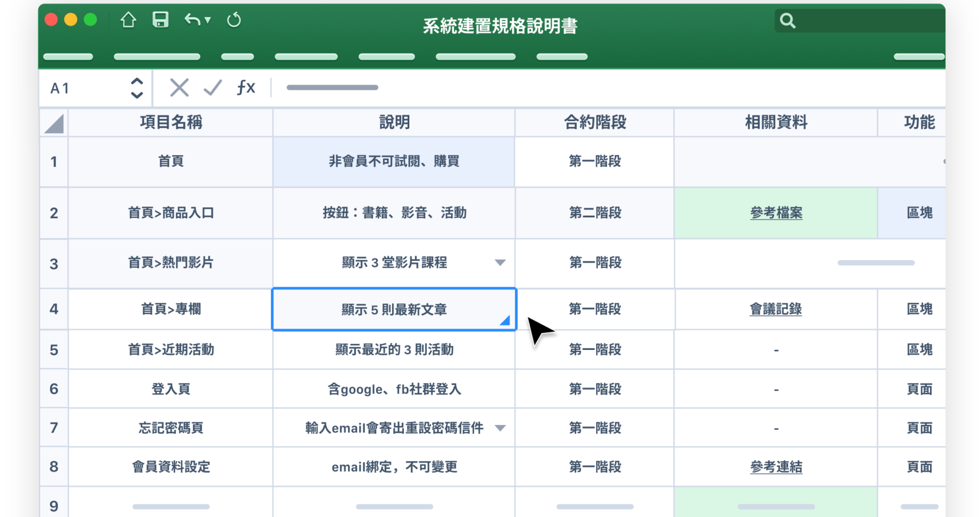Expand dropdown in 輸入email會寄出重設密碼信件 cell
This screenshot has height=517, width=980.
(x=500, y=428)
